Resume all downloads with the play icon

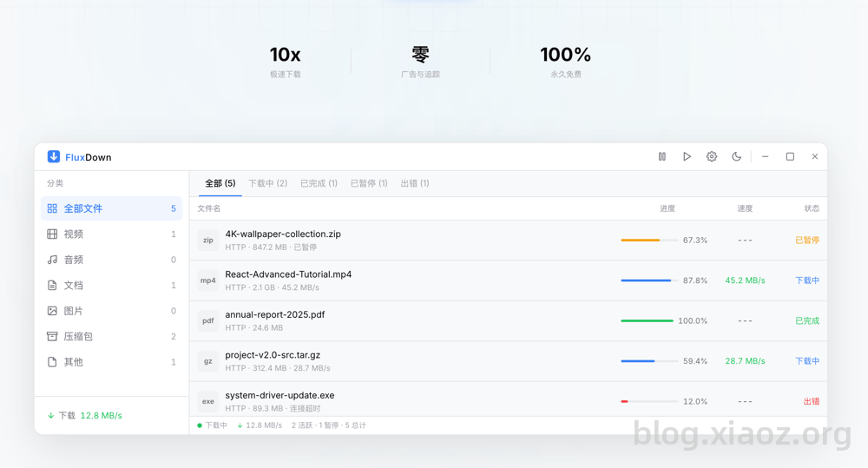point(687,157)
